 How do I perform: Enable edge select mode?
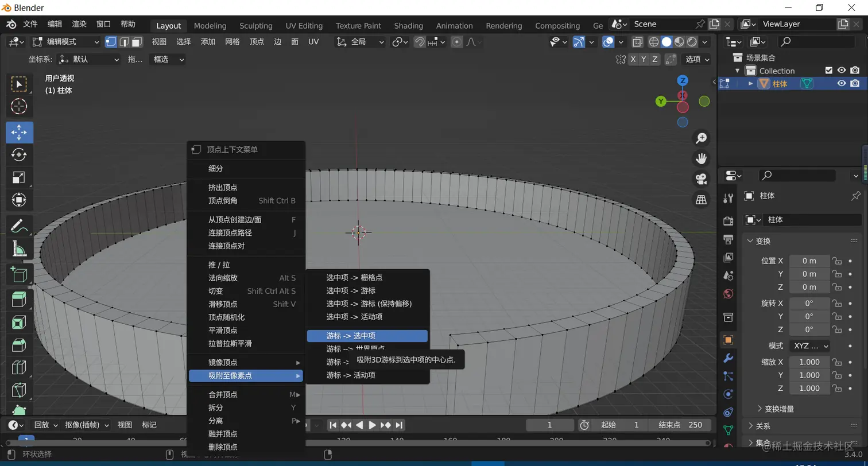click(124, 42)
